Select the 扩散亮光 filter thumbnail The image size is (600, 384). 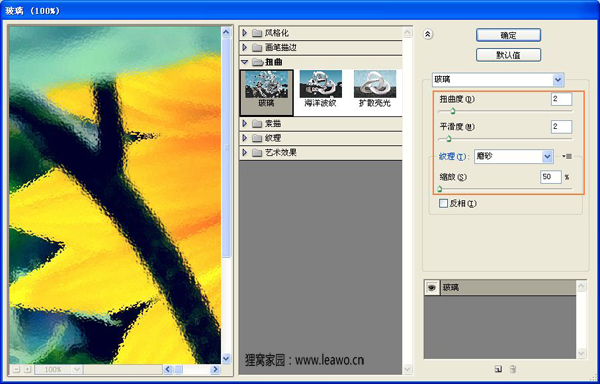[375, 89]
